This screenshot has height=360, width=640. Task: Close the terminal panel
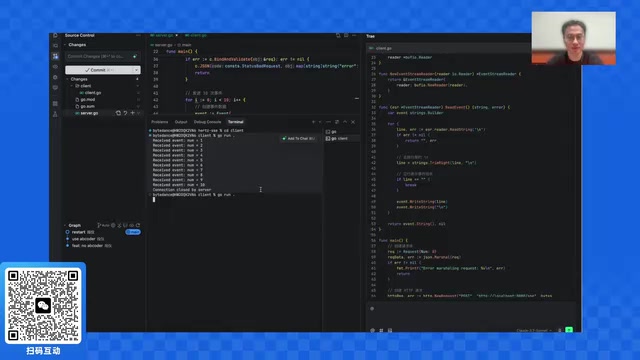tap(353, 122)
